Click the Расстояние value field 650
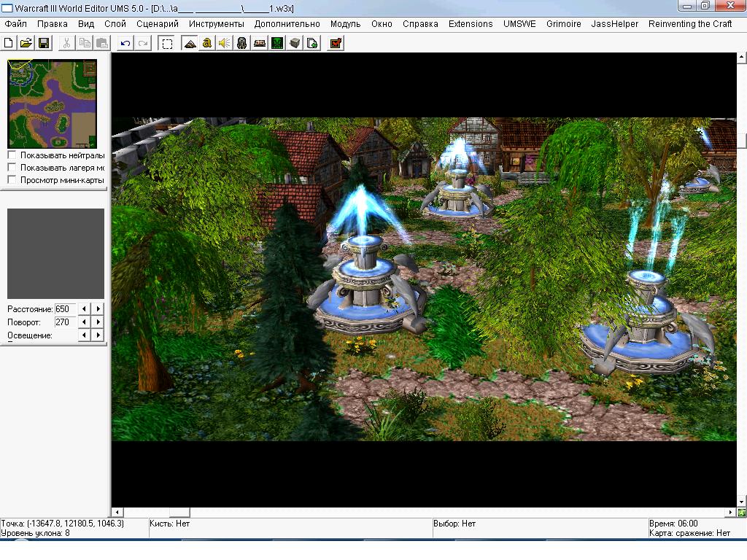 (x=65, y=308)
